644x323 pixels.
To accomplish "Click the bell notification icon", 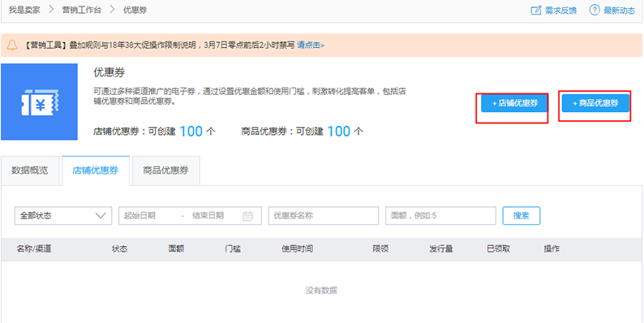I will (x=12, y=45).
